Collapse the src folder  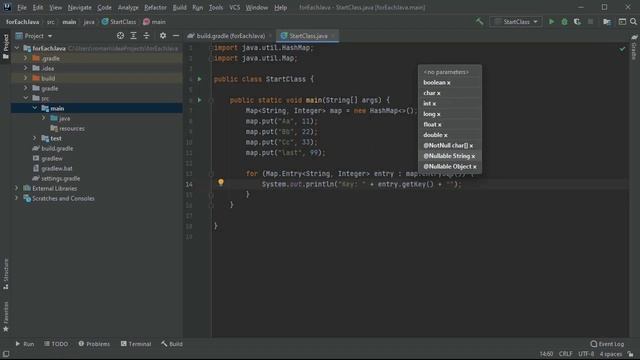[x=26, y=98]
